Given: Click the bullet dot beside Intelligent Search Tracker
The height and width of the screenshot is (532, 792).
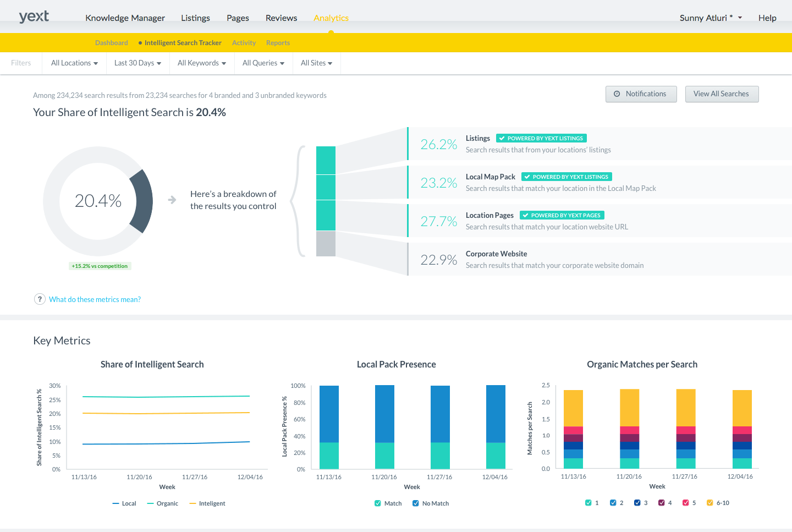Looking at the screenshot, I should (140, 42).
